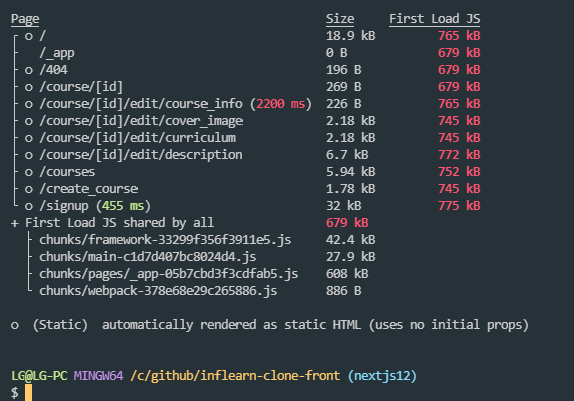Click the red 2200 ms timing value
This screenshot has height=401, width=574.
coord(280,104)
